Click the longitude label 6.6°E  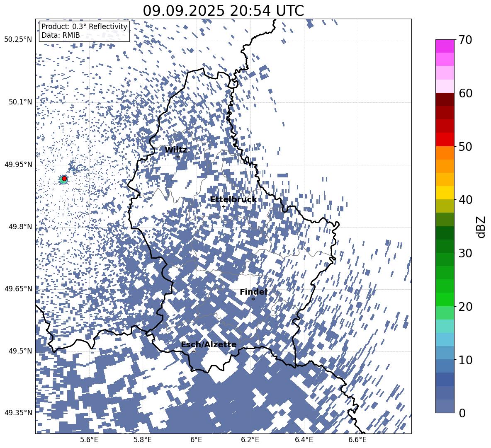tap(357, 440)
